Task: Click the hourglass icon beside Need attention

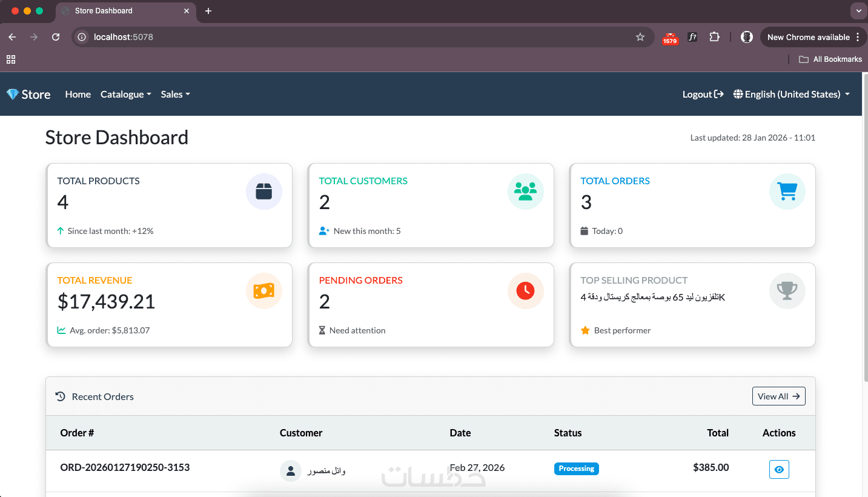Action: [322, 330]
